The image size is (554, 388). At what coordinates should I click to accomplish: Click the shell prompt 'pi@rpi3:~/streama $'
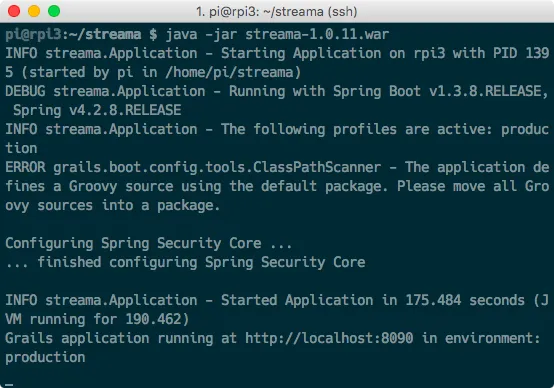pos(81,35)
